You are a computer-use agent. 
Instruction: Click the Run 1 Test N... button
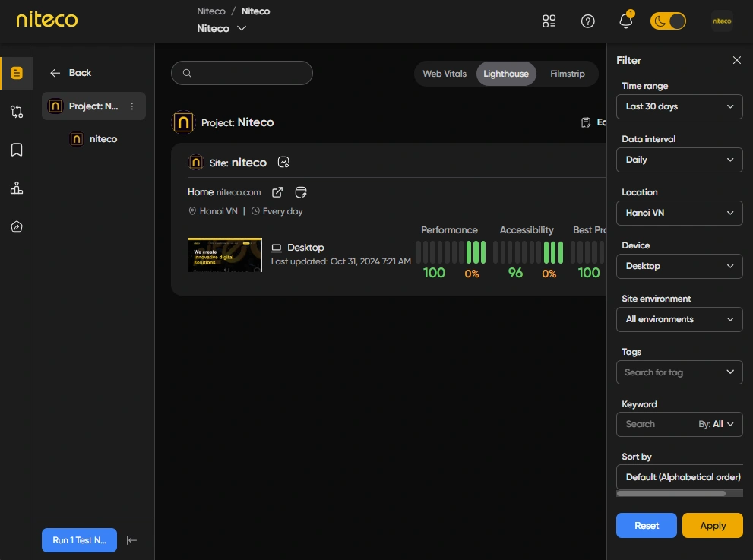(79, 540)
